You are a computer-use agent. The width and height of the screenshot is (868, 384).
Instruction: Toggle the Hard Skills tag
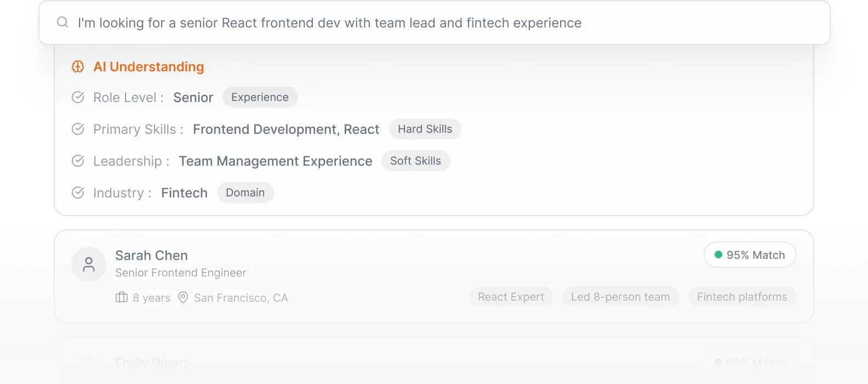tap(425, 129)
